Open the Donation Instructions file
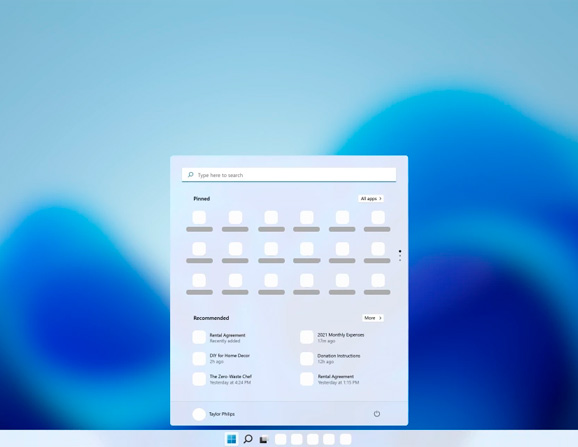The width and height of the screenshot is (578, 447). pos(330,358)
